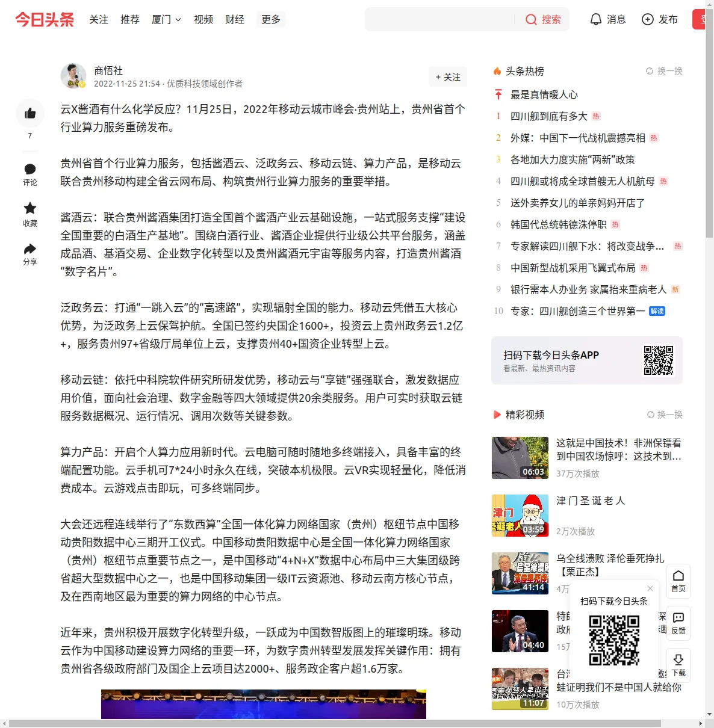This screenshot has width=714, height=728.
Task: Refresh 精彩视频 list with 换一换
Action: pos(665,415)
